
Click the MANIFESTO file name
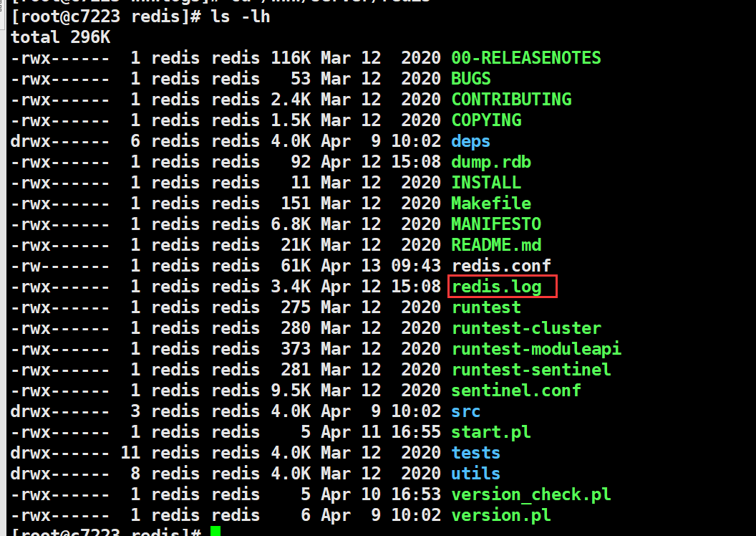(496, 224)
